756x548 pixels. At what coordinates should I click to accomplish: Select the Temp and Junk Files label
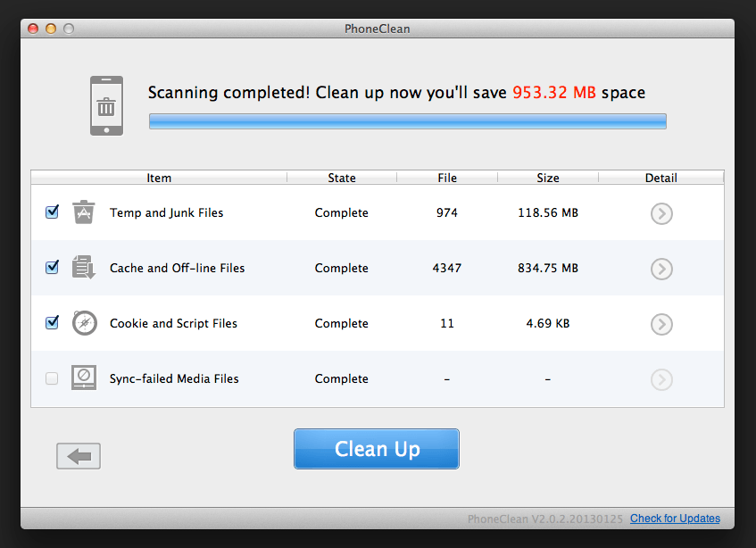tap(166, 212)
